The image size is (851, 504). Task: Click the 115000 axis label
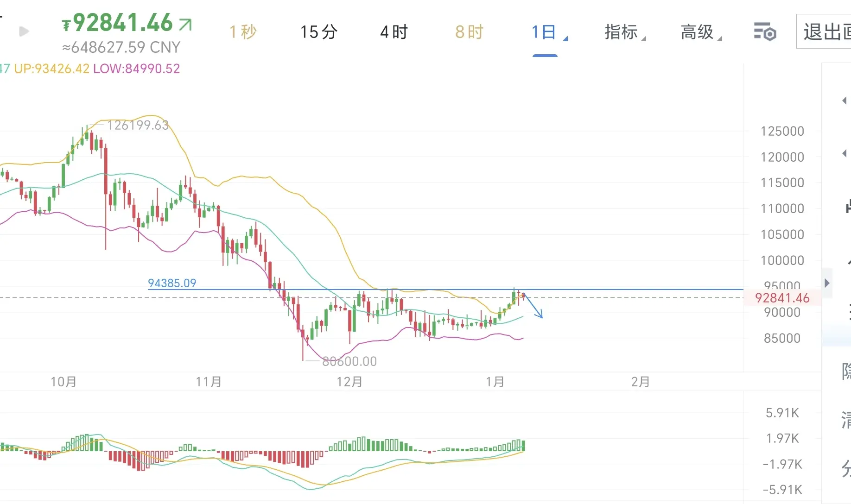tap(782, 183)
